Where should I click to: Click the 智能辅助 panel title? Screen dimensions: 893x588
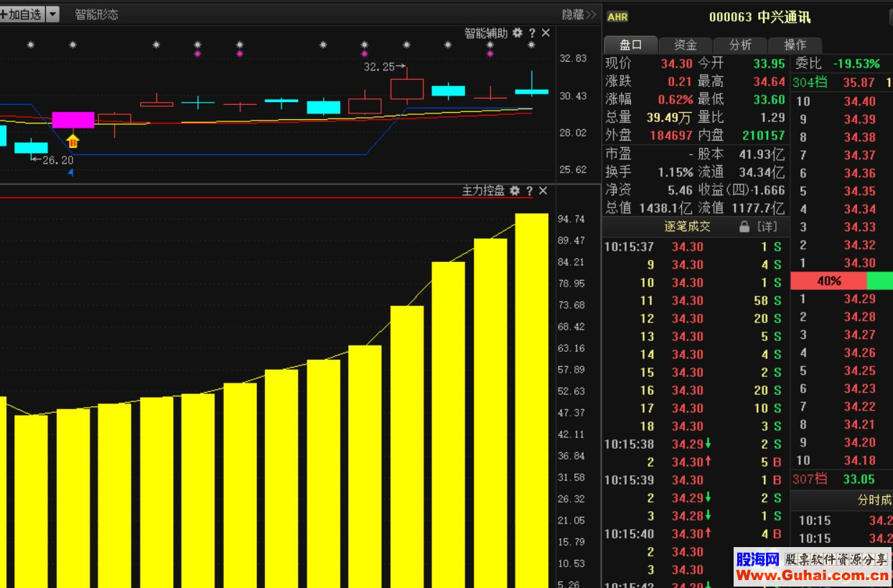(x=486, y=33)
